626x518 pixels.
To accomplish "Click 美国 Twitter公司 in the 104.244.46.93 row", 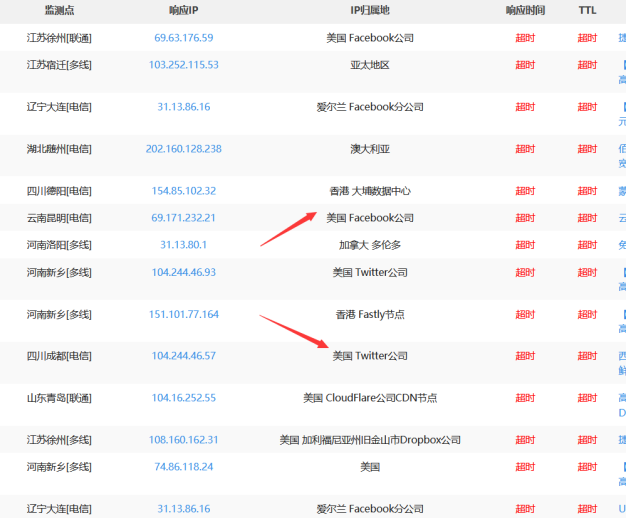I will pyautogui.click(x=370, y=272).
